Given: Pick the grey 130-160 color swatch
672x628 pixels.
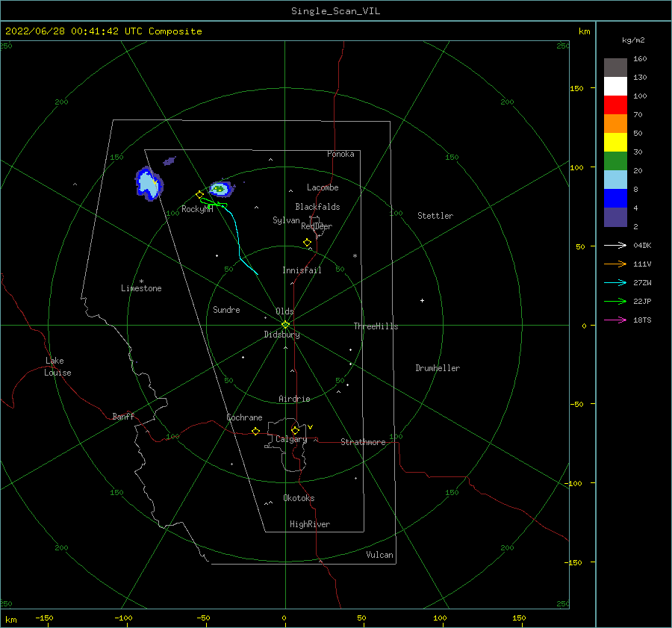Looking at the screenshot, I should 615,68.
